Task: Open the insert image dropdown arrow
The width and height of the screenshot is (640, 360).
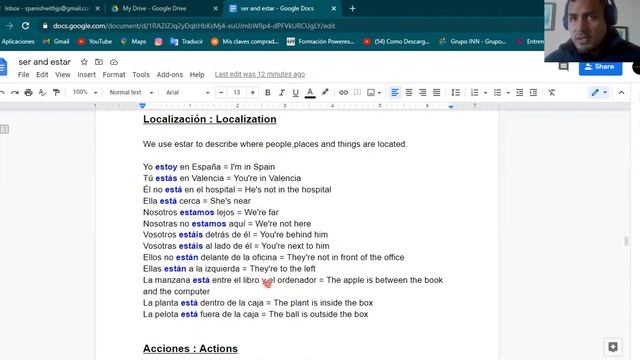Action: [x=379, y=93]
